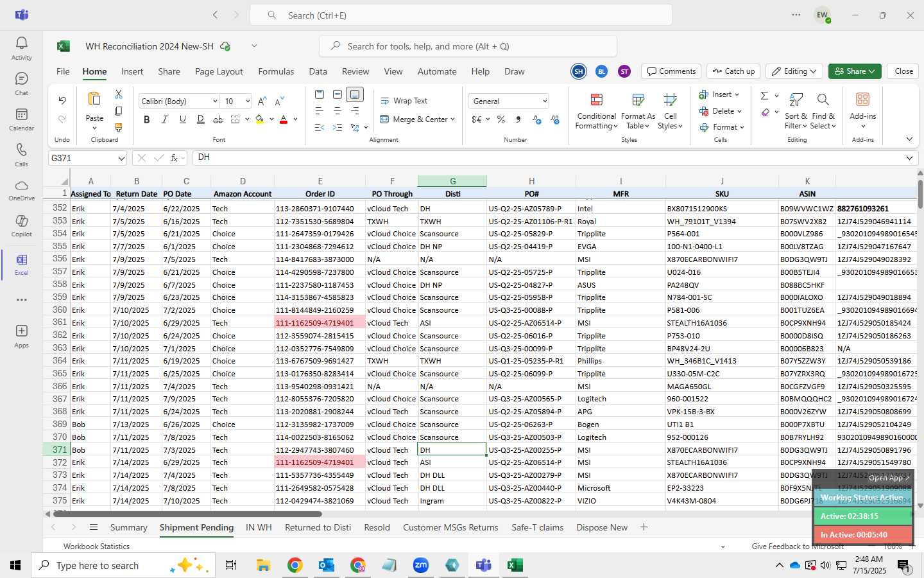This screenshot has width=924, height=578.
Task: Open Calls in Teams sidebar
Action: pyautogui.click(x=21, y=155)
